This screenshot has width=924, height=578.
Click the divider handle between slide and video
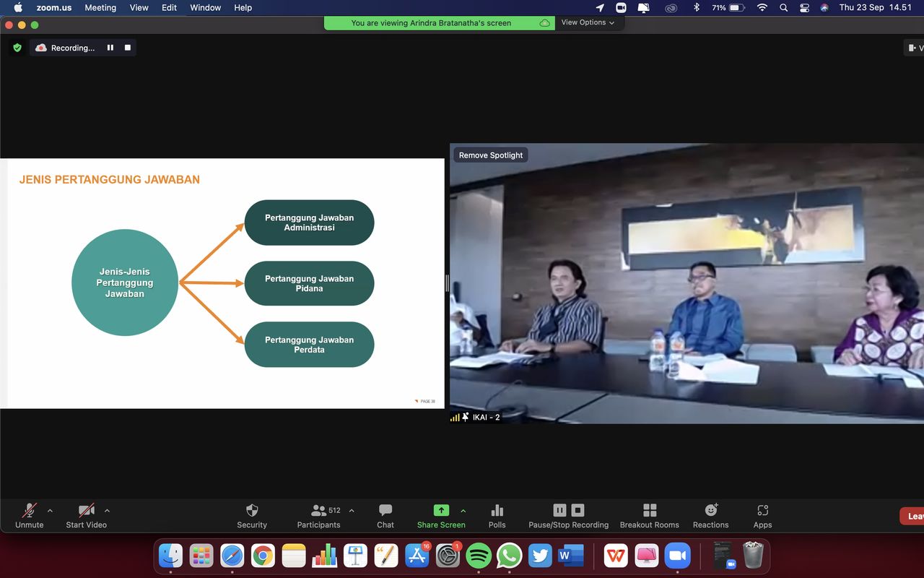pyautogui.click(x=447, y=283)
